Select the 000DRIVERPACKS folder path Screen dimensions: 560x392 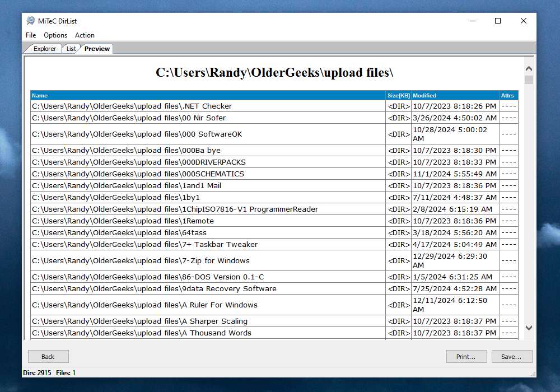coord(138,162)
